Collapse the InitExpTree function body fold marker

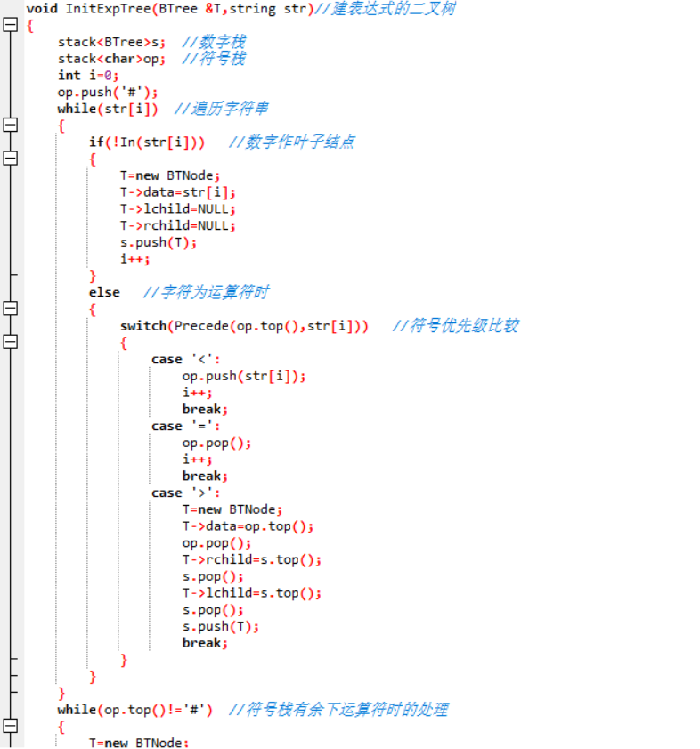(10, 25)
